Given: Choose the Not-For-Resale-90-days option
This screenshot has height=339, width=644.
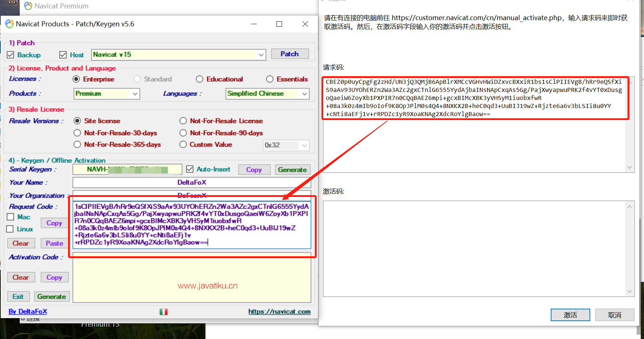Looking at the screenshot, I should (183, 133).
